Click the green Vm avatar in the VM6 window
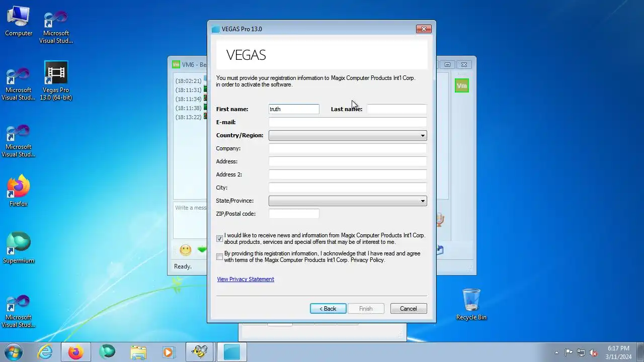Viewport: 644px width, 362px height. (461, 86)
